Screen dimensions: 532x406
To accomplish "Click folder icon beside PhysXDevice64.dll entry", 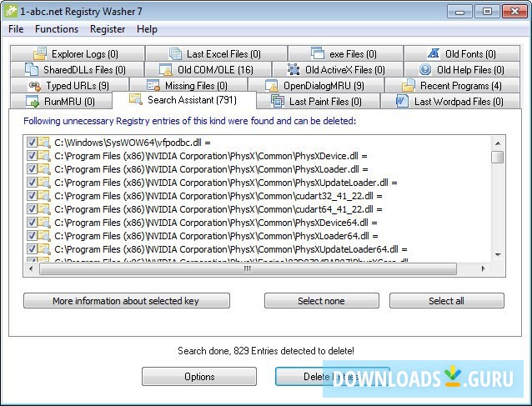I will tap(44, 223).
